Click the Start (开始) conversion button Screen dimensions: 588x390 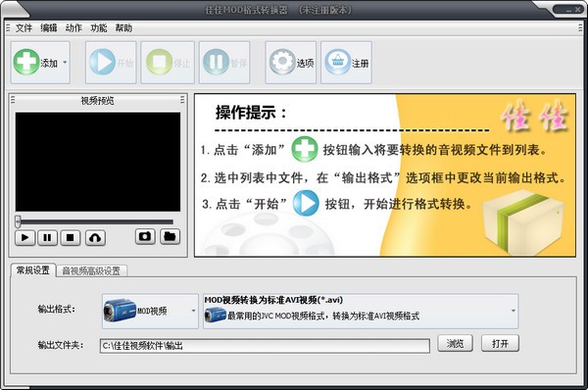coord(111,63)
